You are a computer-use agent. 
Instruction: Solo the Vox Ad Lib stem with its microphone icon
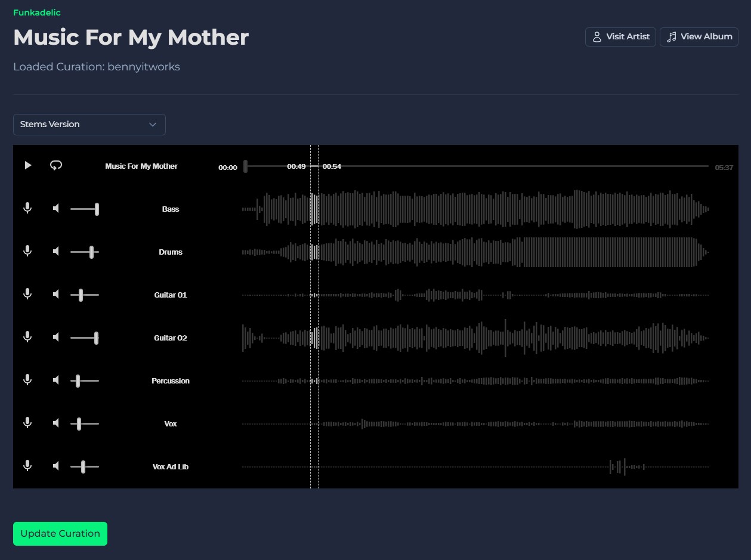[x=27, y=466]
